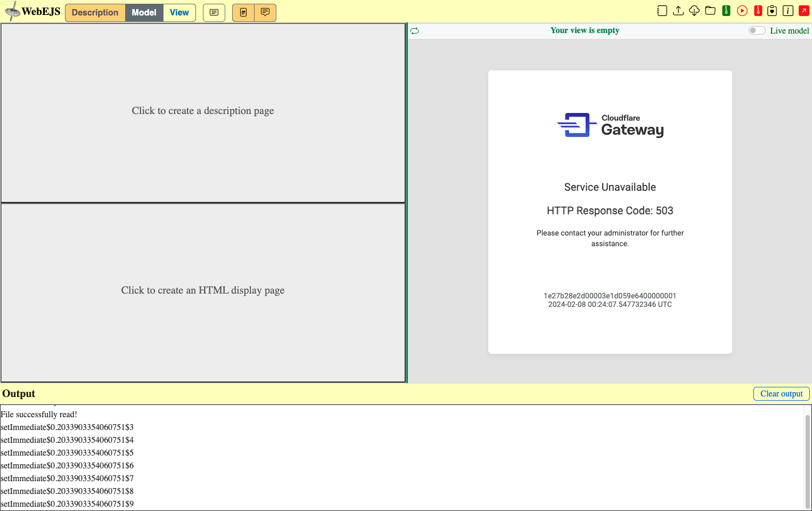Click the 'Live model' label text
Image resolution: width=812 pixels, height=511 pixels.
790,31
